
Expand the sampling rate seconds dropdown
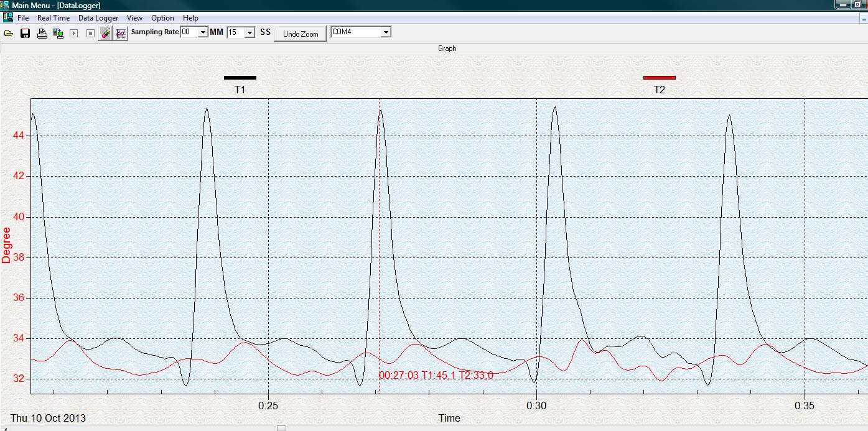(250, 32)
